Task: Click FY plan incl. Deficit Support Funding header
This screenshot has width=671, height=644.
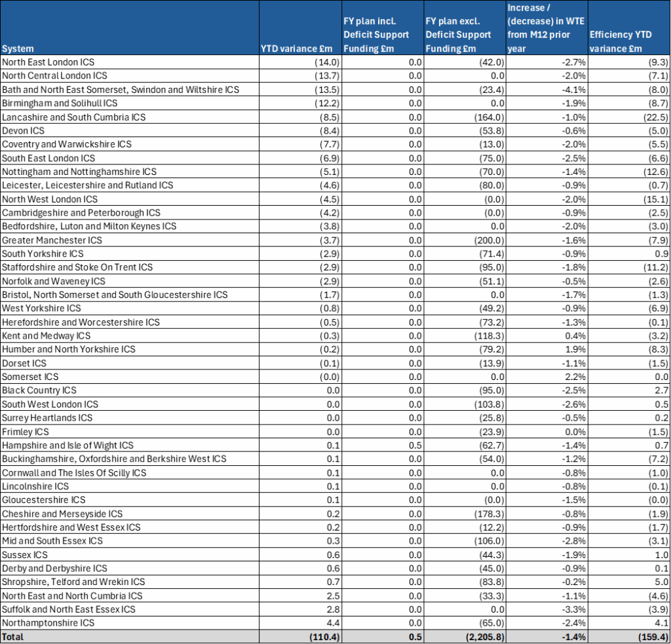Action: [x=382, y=28]
